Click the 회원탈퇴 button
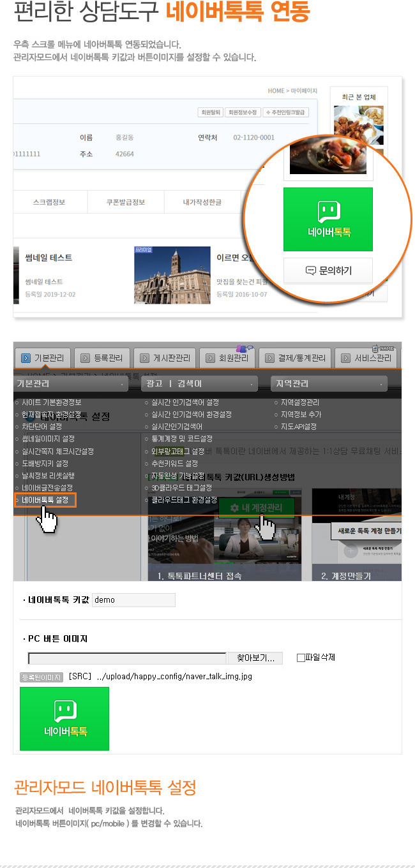 pyautogui.click(x=210, y=112)
